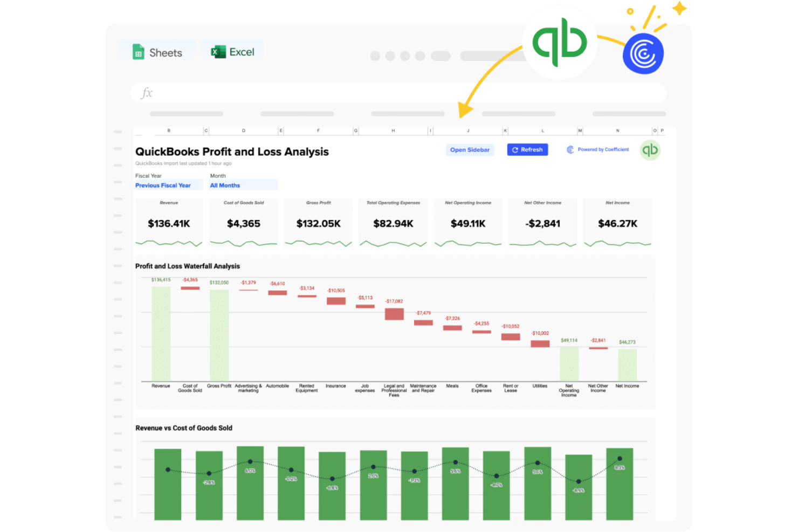Select column header B
Screen dimensions: 798x532
pyautogui.click(x=168, y=130)
